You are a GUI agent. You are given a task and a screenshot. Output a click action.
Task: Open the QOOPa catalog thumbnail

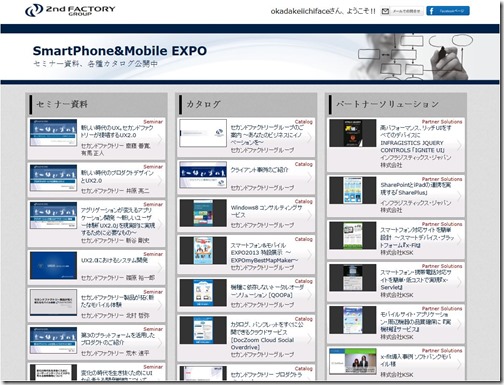pyautogui.click(x=203, y=293)
